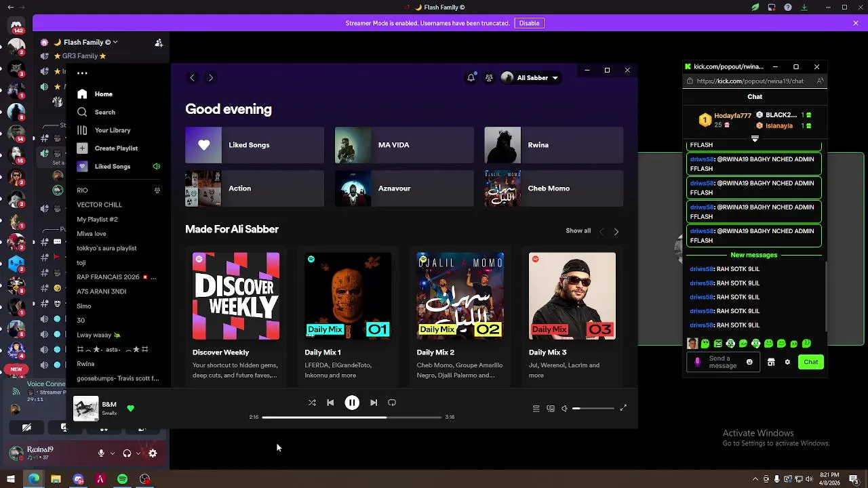Click Show all in Made For section
This screenshot has height=488, width=868.
[x=578, y=231]
